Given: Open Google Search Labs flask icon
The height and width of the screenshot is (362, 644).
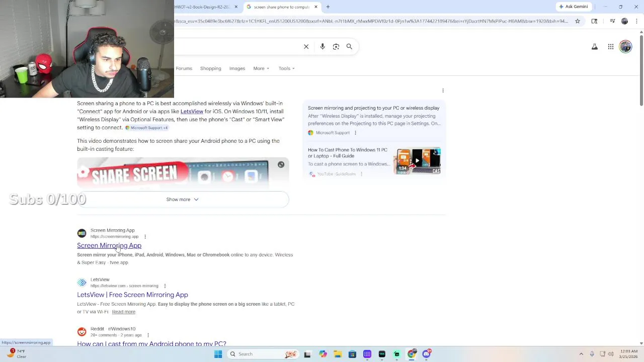Looking at the screenshot, I should (x=595, y=47).
